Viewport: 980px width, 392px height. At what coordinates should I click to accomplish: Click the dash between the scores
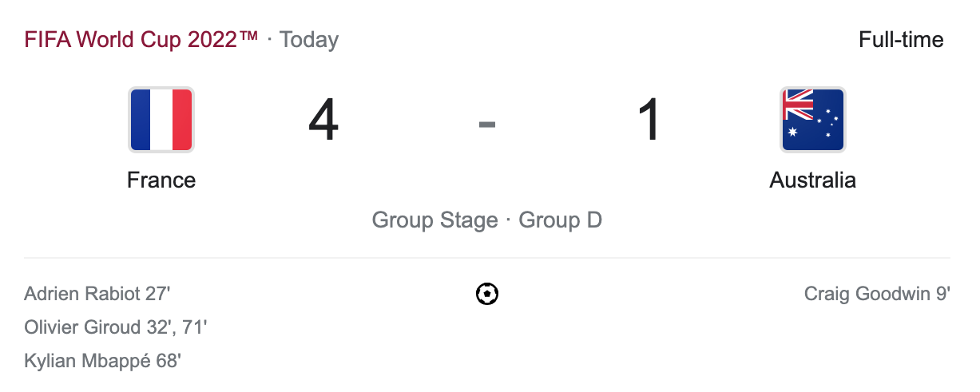coord(487,124)
